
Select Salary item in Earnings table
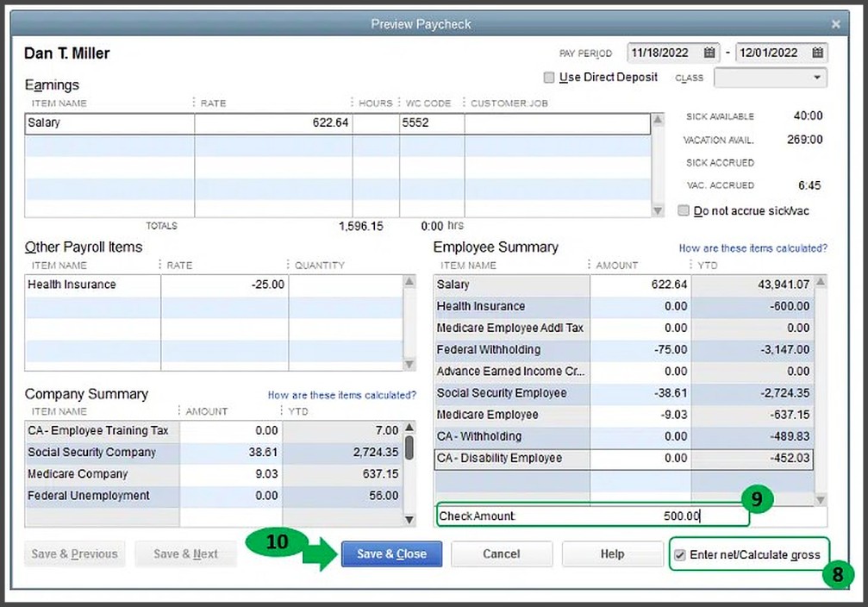coord(109,123)
